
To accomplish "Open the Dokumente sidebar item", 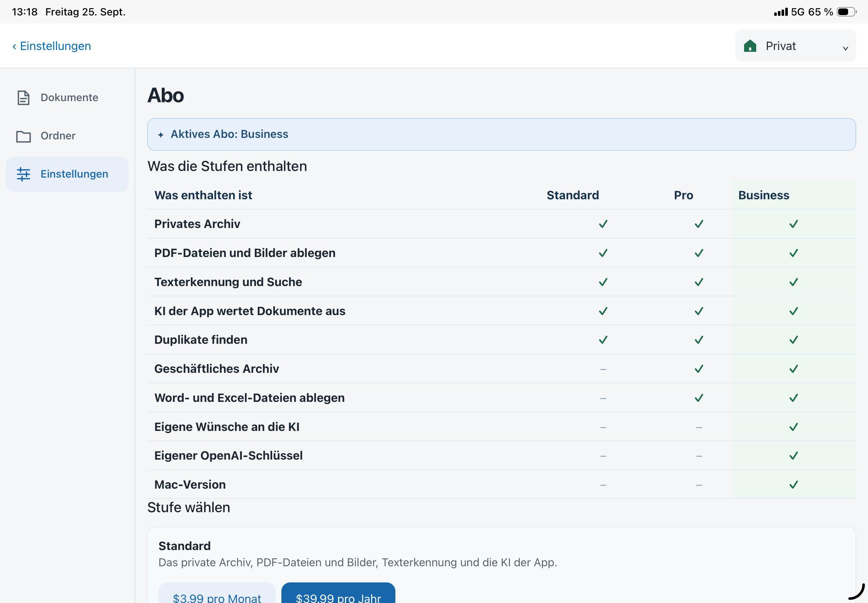I will point(67,97).
